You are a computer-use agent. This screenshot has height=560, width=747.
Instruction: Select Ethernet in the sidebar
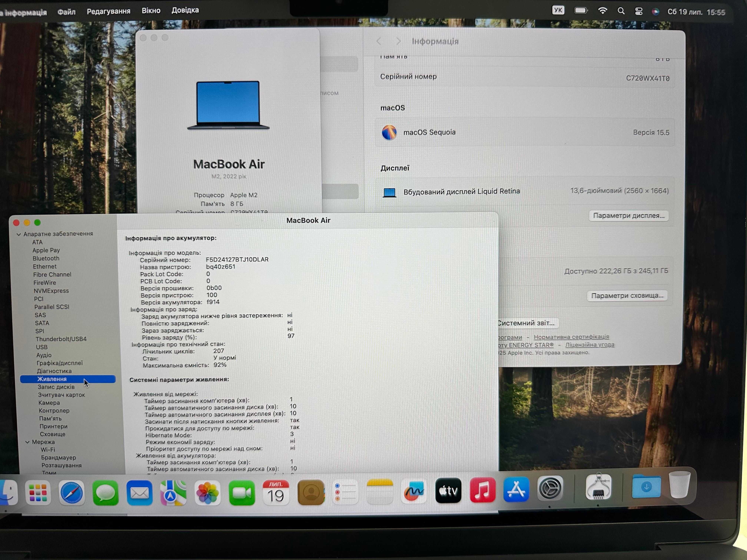(45, 267)
